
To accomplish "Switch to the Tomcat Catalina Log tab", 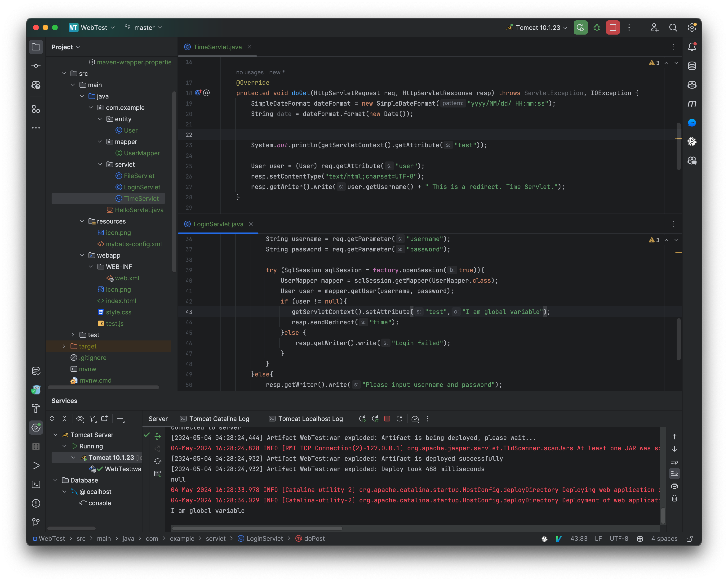I will pos(218,419).
